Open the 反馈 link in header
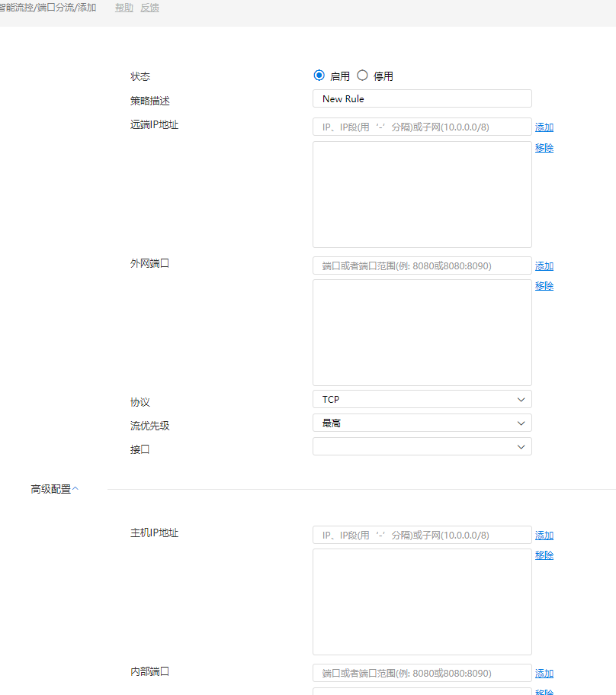 149,8
